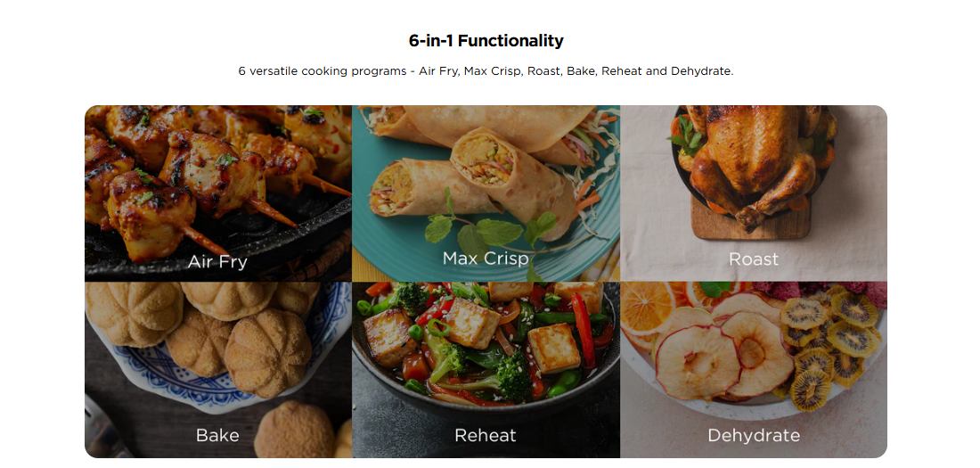Open the Dehydrate dried fruit tile

(753, 370)
